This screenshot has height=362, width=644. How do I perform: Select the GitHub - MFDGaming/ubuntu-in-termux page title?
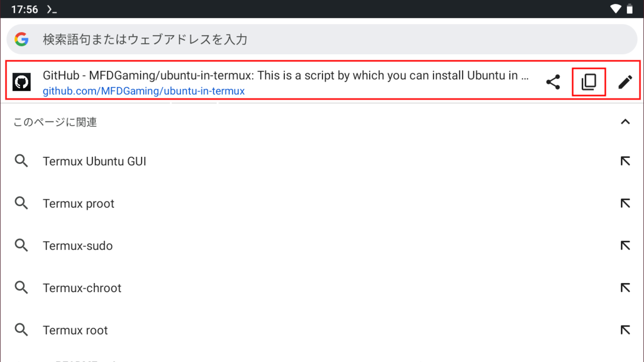pos(286,76)
